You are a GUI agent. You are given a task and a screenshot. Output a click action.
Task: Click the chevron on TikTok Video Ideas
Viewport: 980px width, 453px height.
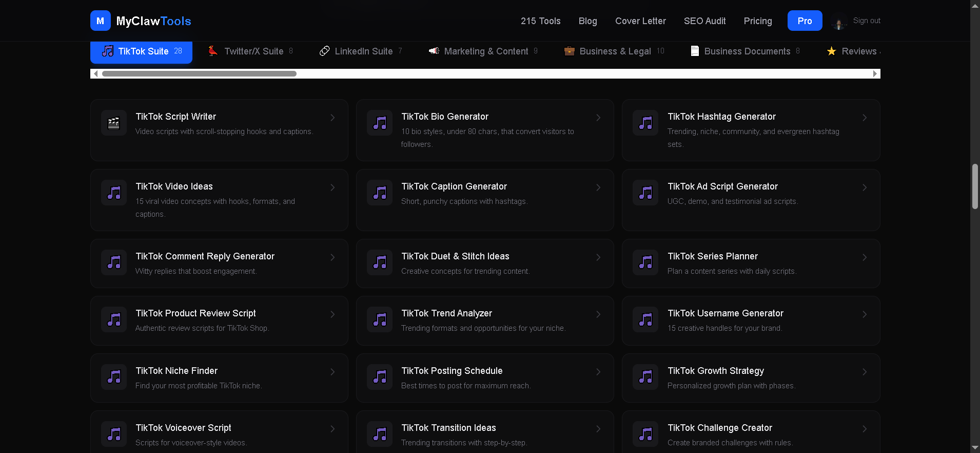pyautogui.click(x=332, y=187)
